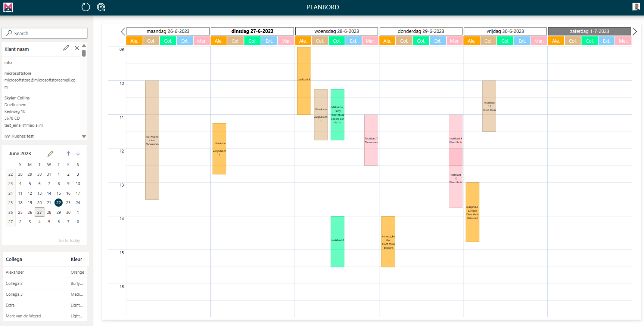Open the user profile avatar
Image resolution: width=644 pixels, height=326 pixels.
(x=636, y=7)
